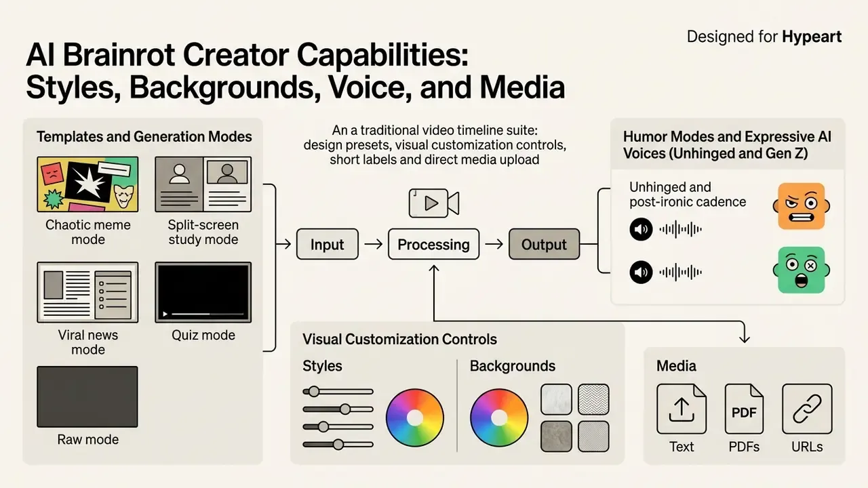Screen dimensions: 868x488
Task: Click the Visual Customization Controls heading
Action: [x=399, y=340]
